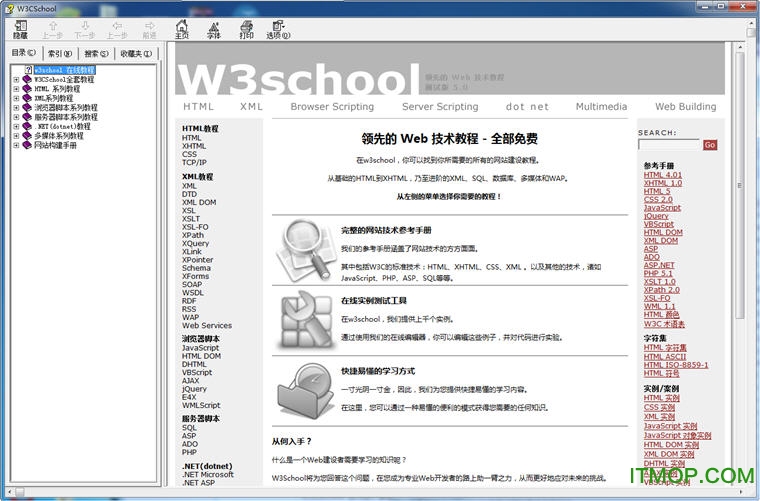Click the outer window vertical scrollbar thumb
760x501 pixels.
(x=750, y=33)
